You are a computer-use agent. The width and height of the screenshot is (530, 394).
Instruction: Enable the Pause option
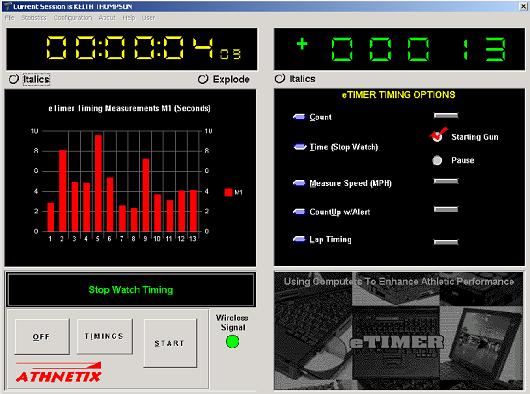click(x=437, y=160)
